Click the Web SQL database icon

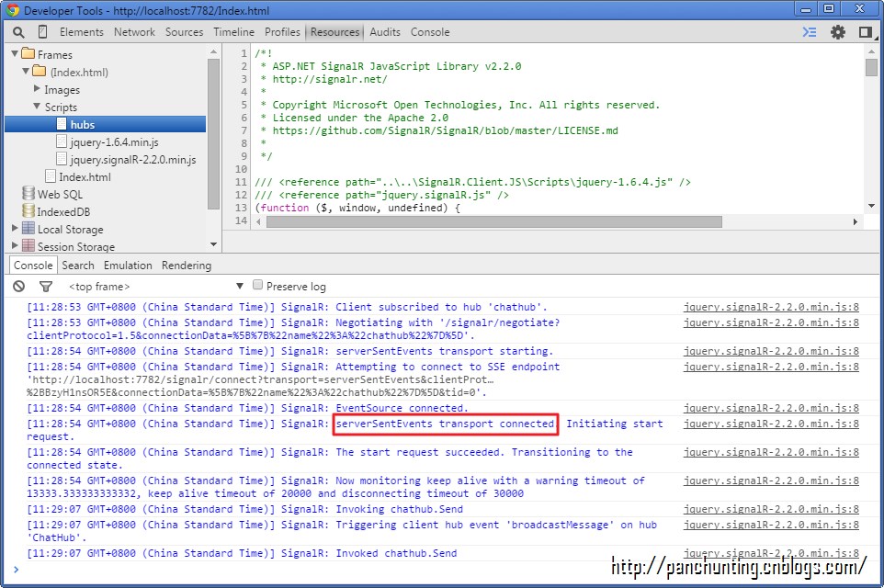click(x=28, y=193)
